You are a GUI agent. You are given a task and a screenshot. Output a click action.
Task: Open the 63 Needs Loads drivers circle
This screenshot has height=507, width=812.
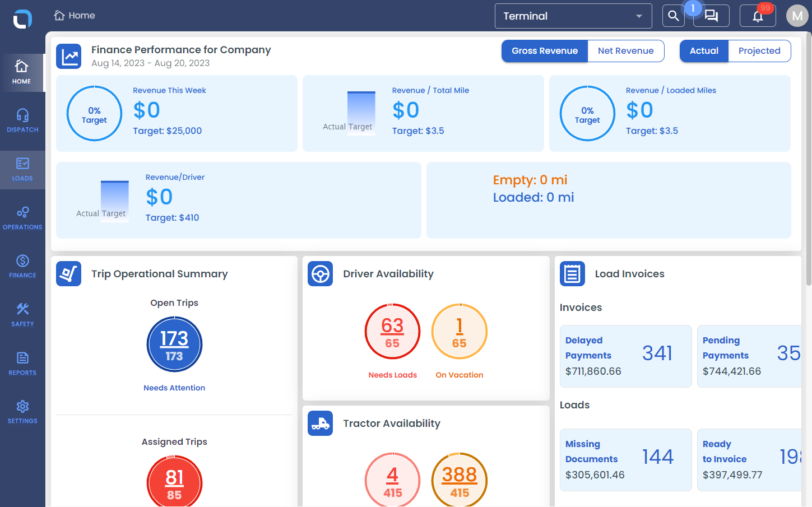(392, 332)
